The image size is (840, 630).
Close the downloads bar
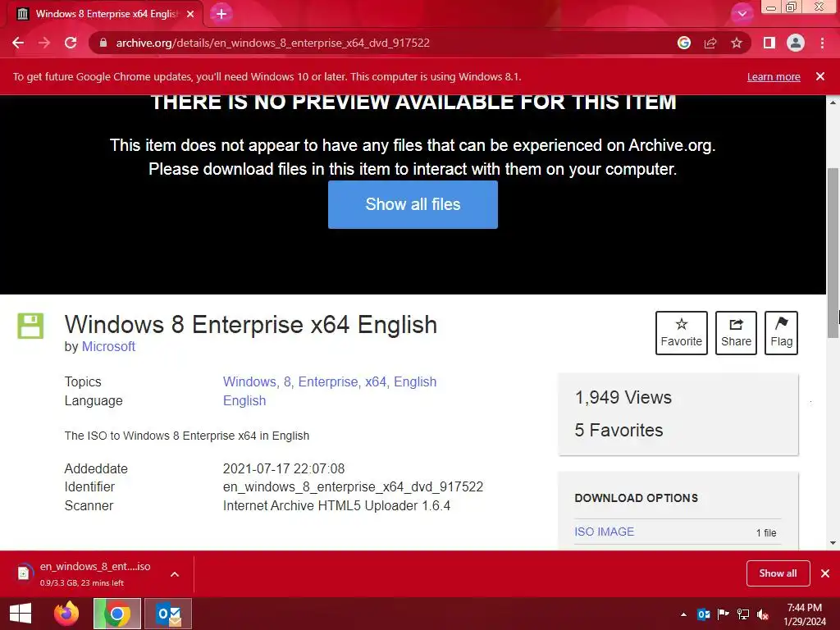(825, 573)
